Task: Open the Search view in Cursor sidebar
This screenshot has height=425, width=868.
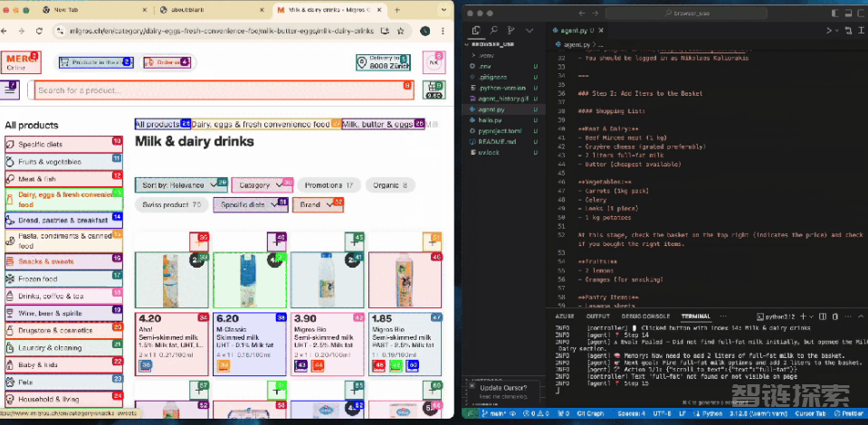Action: 494,31
